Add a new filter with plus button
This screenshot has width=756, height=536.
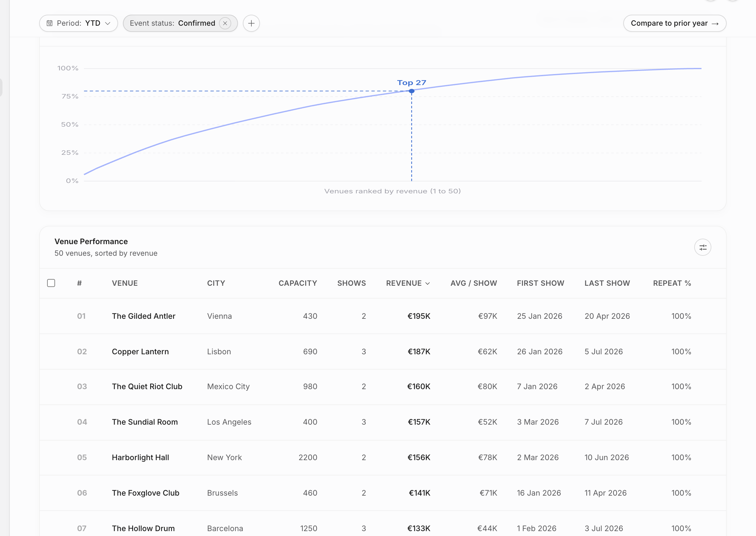[x=251, y=23]
